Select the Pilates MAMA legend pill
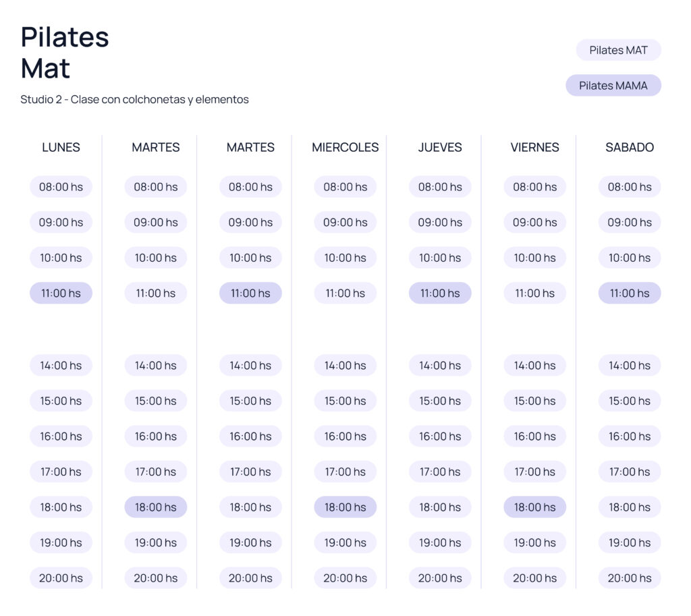This screenshot has width=691, height=616. click(613, 86)
